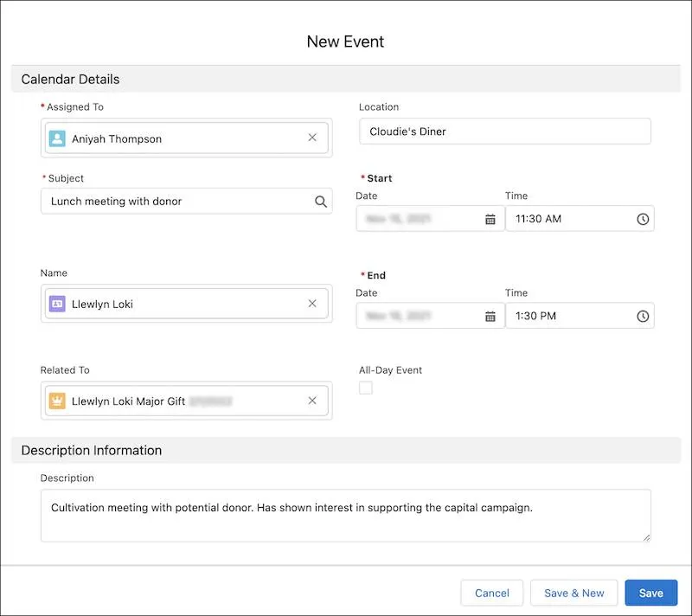
Task: Click the Cancel button
Action: pos(491,593)
